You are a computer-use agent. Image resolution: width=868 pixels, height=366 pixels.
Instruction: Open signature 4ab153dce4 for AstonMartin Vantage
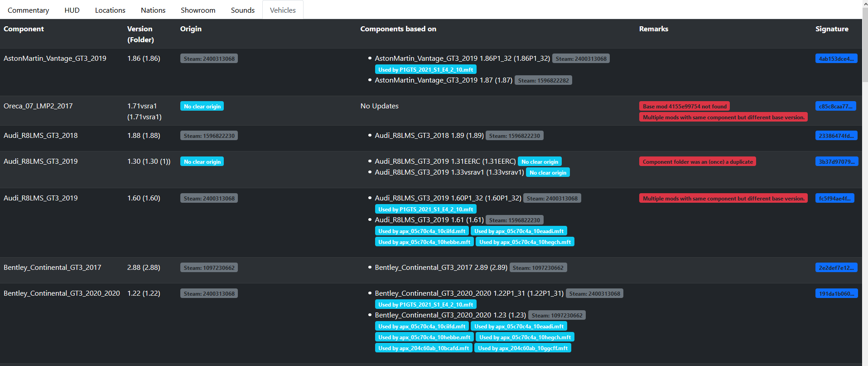pos(836,59)
